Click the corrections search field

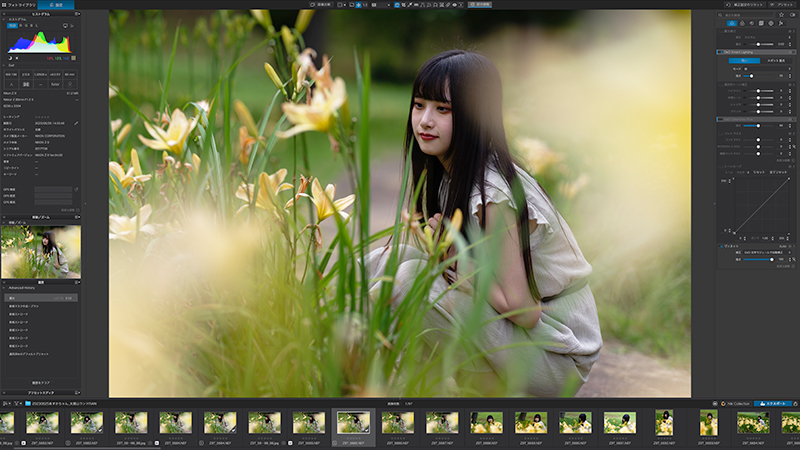point(745,15)
